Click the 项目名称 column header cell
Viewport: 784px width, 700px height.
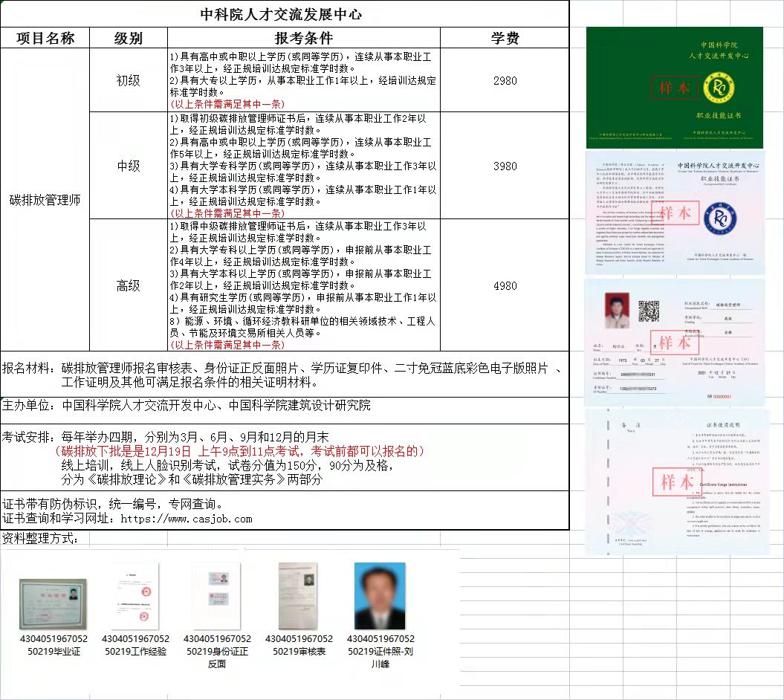tap(45, 38)
